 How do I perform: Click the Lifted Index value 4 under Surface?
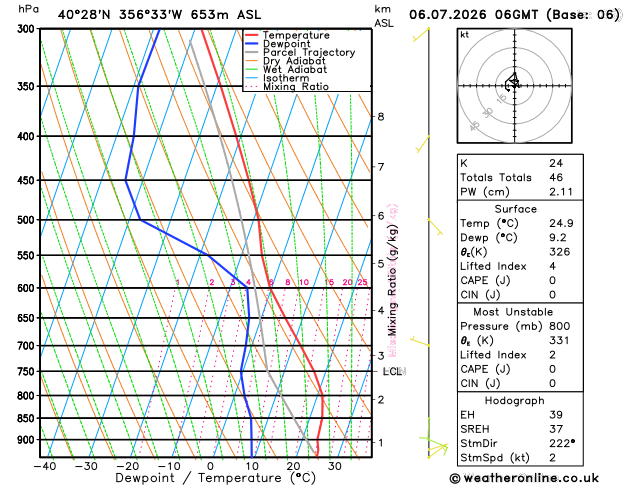[552, 266]
